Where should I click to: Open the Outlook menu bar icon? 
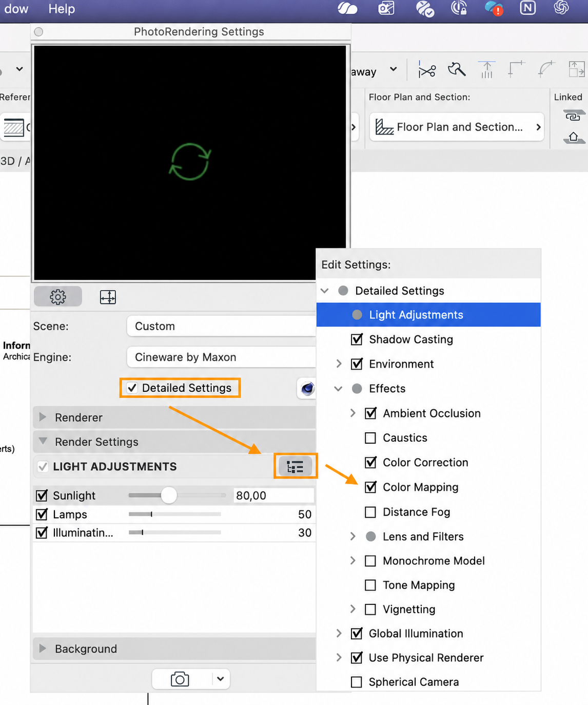coord(386,8)
